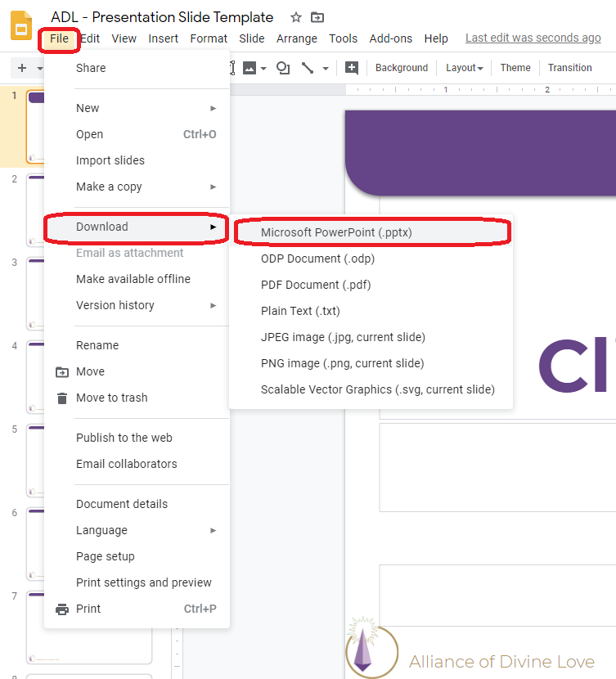Download as Scalable Vector Graphics (.svg)
This screenshot has width=616, height=679.
click(371, 389)
